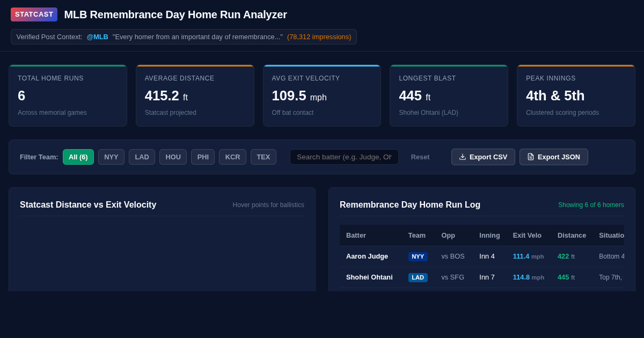Filter by LAD team

click(142, 157)
